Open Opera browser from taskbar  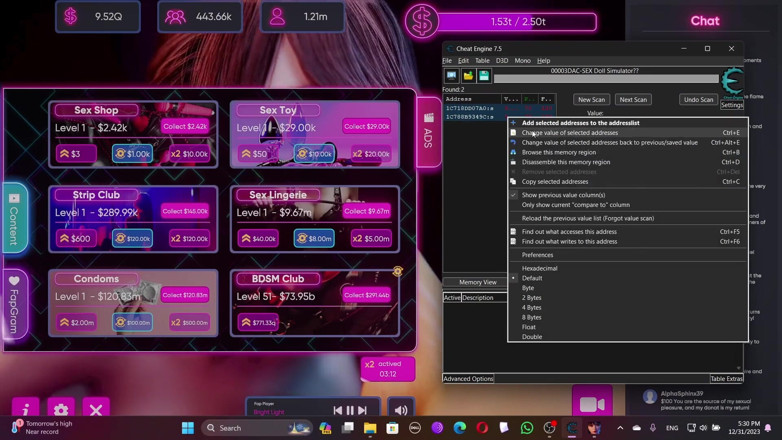[482, 428]
